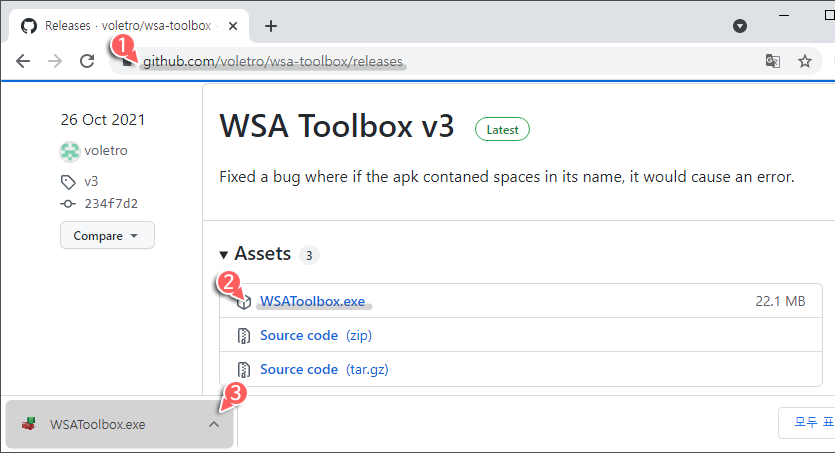Click the Korean show all downloads button
The image size is (835, 453).
pos(807,423)
